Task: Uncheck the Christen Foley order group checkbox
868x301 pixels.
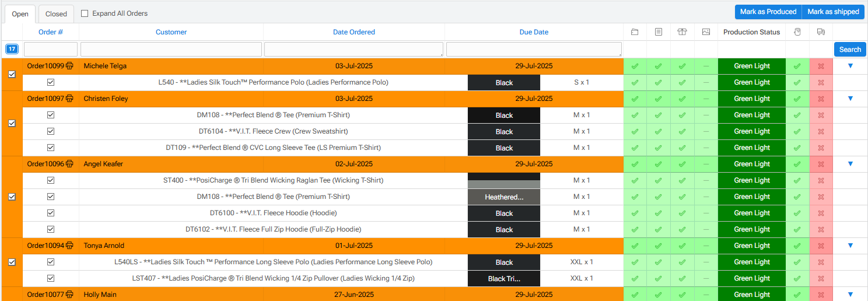Action: pos(12,124)
